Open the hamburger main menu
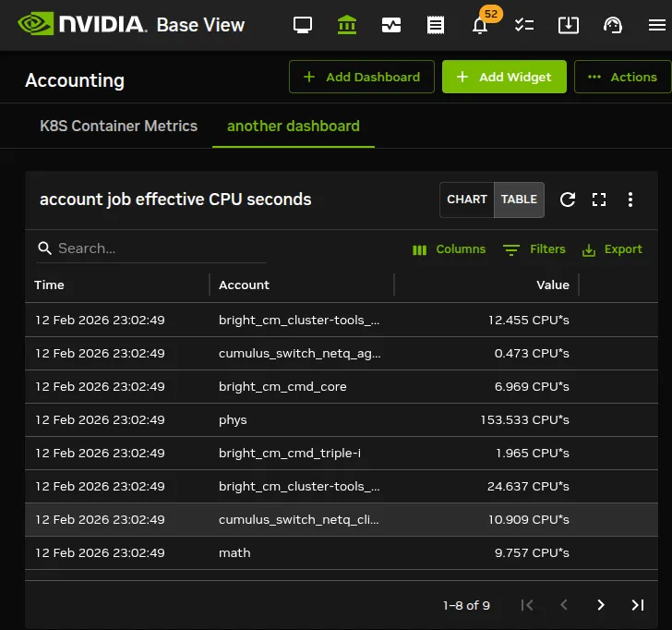 pyautogui.click(x=656, y=25)
